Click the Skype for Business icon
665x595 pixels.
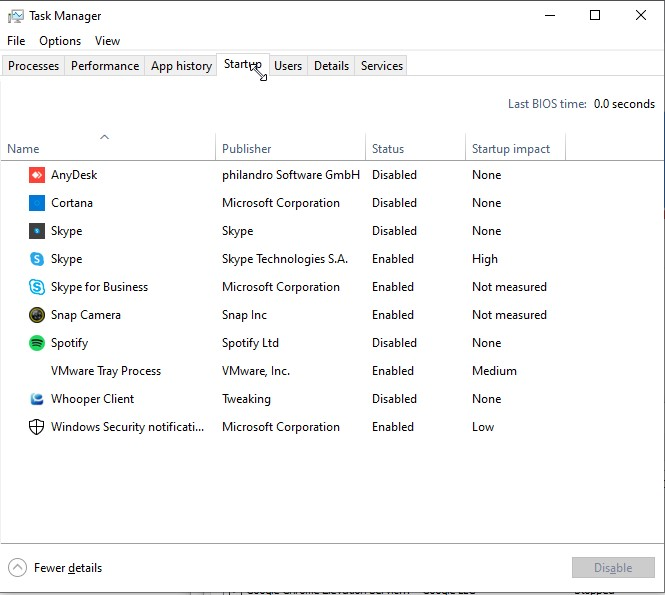coord(37,287)
